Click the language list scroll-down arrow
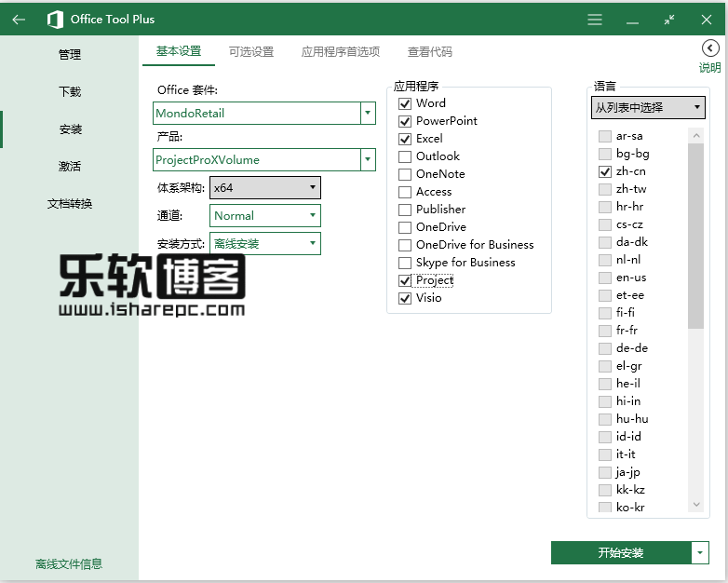This screenshot has width=728, height=583. 696,505
